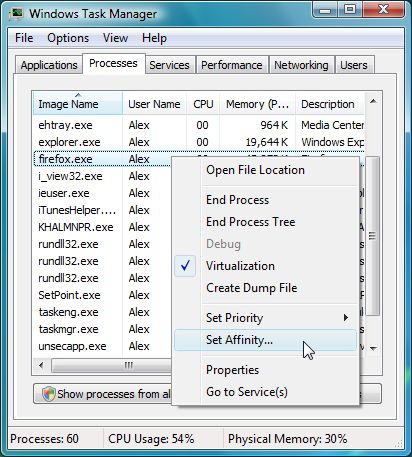This screenshot has width=412, height=457.
Task: Click the 964 K memory value
Action: tap(274, 125)
